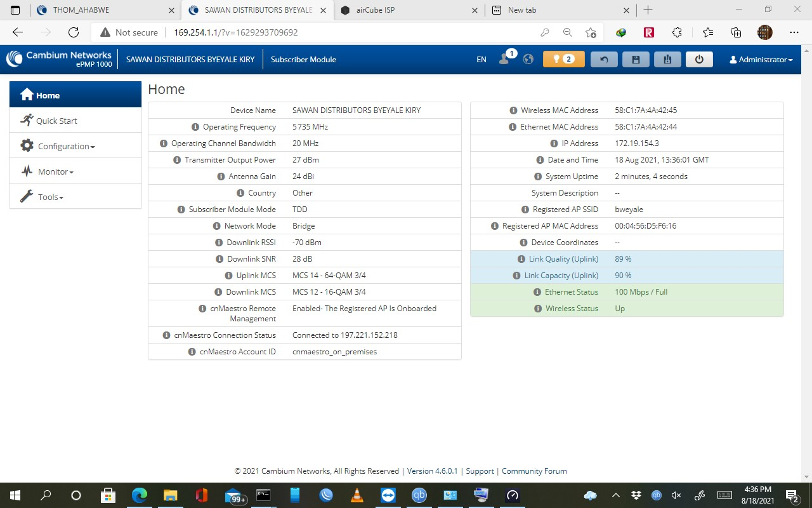The width and height of the screenshot is (812, 508).
Task: Open Quick Start in the sidebar
Action: (x=56, y=121)
